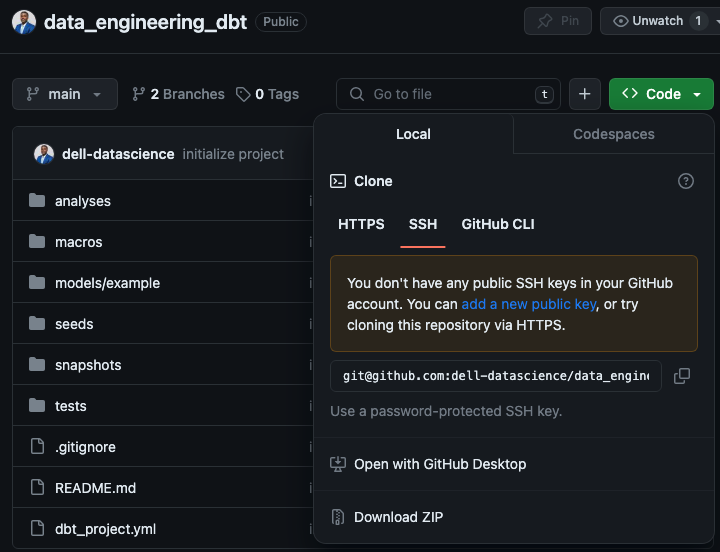Image resolution: width=720 pixels, height=552 pixels.
Task: Open the README.md file
Action: click(96, 488)
